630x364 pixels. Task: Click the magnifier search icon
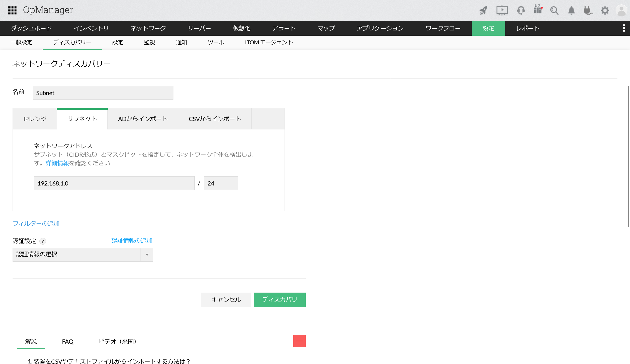pos(554,11)
